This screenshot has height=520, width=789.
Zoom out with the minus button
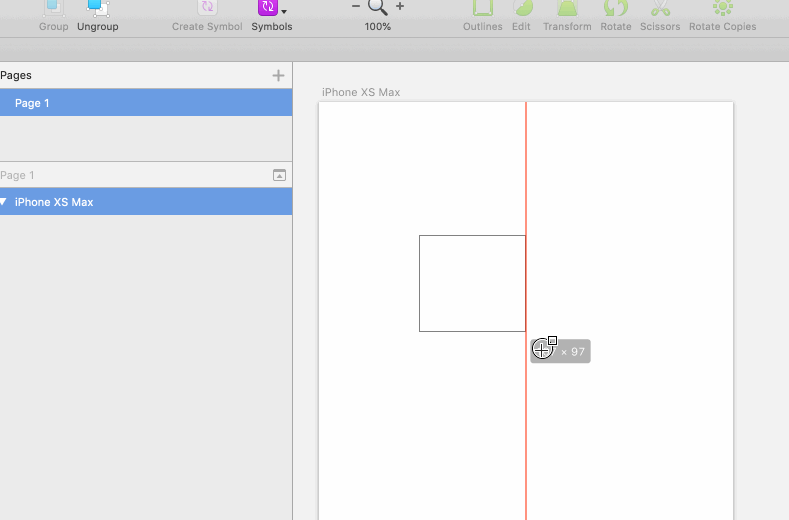coord(356,7)
